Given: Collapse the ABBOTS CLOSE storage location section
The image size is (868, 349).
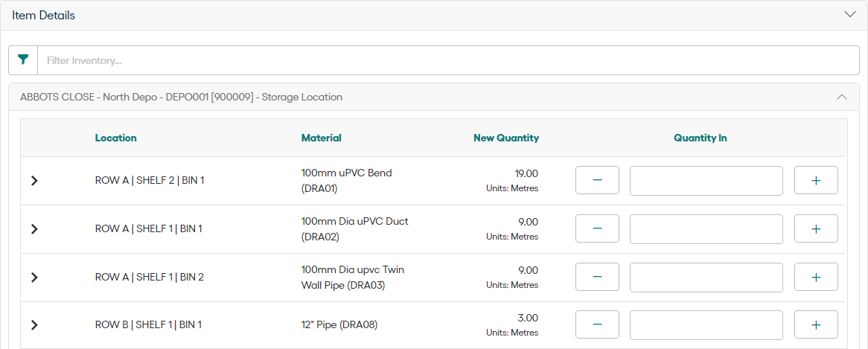Looking at the screenshot, I should pyautogui.click(x=842, y=97).
